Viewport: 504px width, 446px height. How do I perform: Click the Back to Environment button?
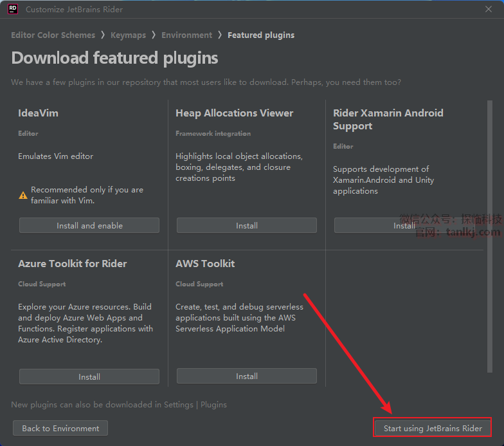click(x=60, y=428)
